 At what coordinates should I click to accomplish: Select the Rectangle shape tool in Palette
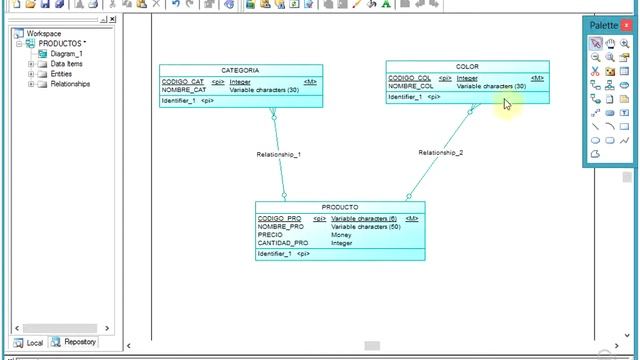point(624,127)
